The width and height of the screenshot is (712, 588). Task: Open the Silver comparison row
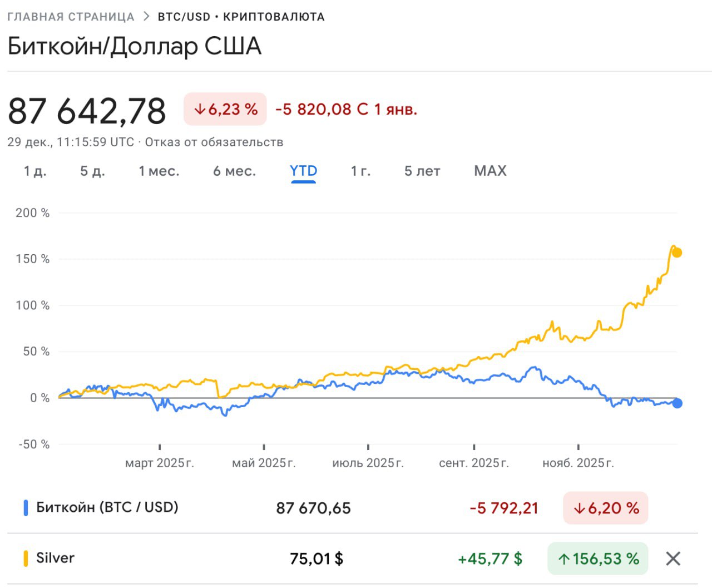click(55, 558)
